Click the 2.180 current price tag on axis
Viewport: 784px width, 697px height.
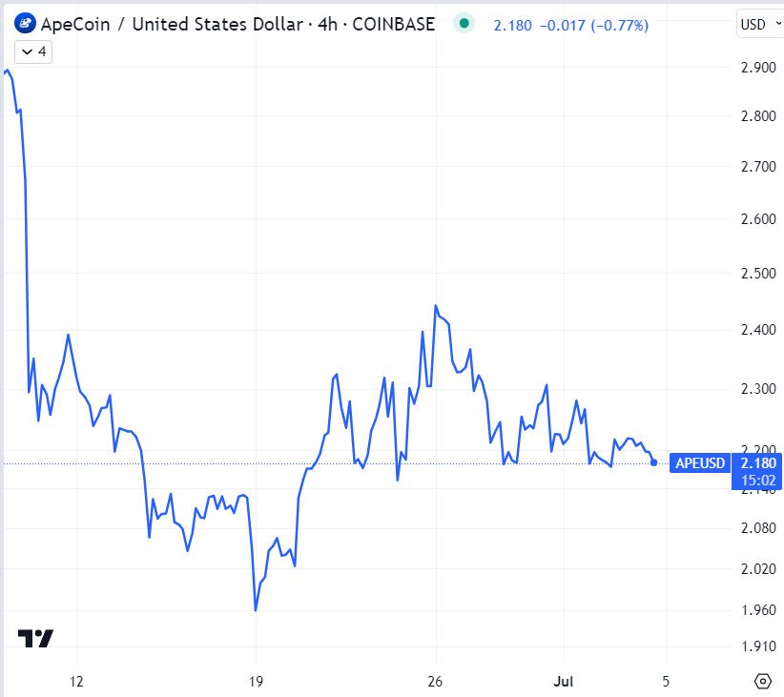pos(756,463)
